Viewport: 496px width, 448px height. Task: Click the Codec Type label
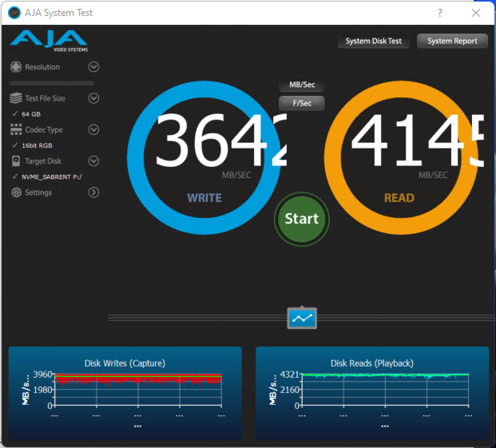click(x=44, y=129)
